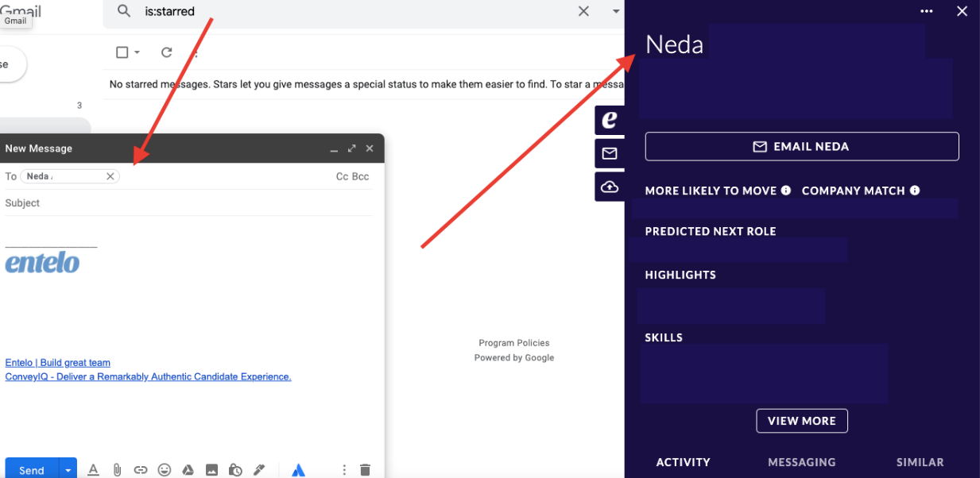The height and width of the screenshot is (478, 980).
Task: Open formatting options in compose toolbar
Action: point(93,469)
